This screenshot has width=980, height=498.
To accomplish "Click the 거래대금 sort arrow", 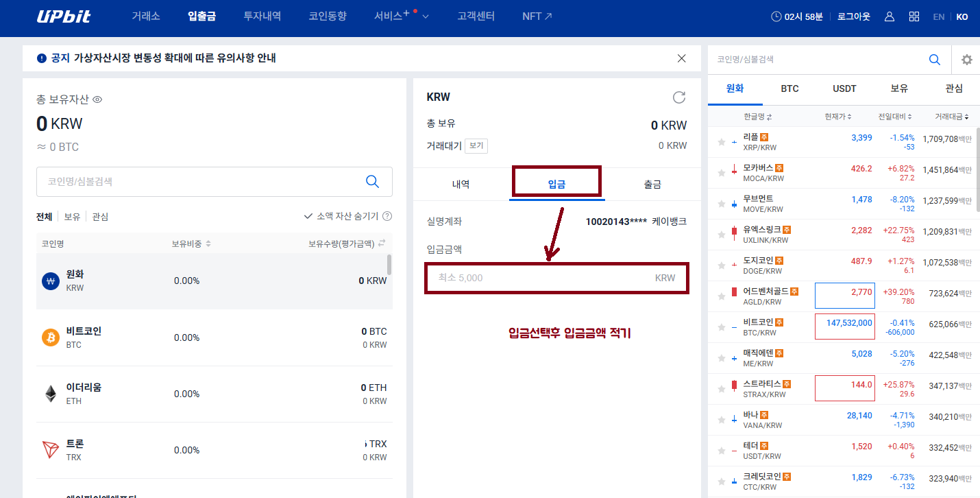I will (969, 116).
